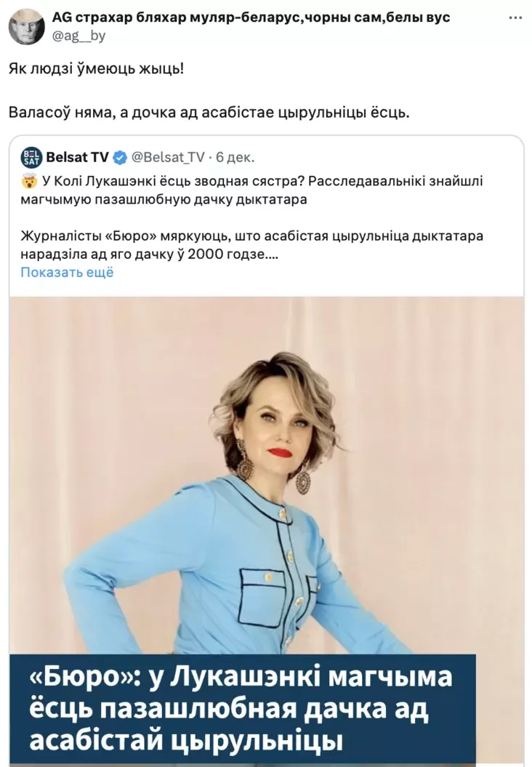Open the three-dot more options menu
The height and width of the screenshot is (767, 532).
tap(515, 18)
